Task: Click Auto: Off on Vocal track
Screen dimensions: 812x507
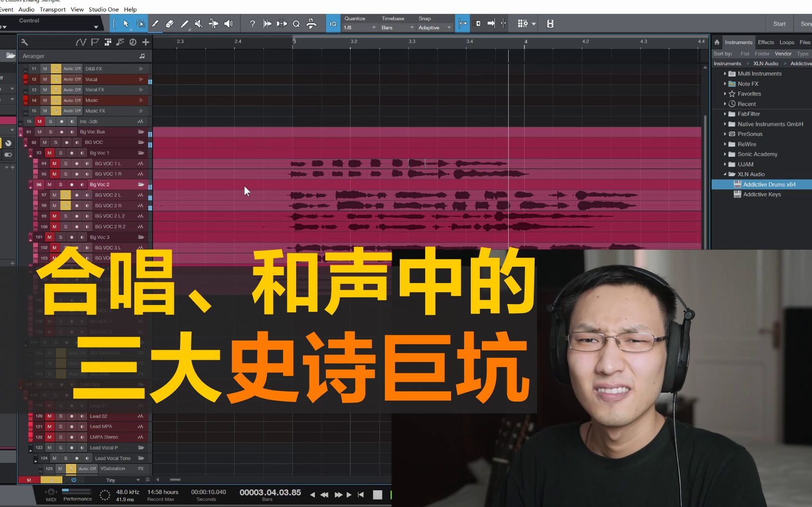Action: point(72,79)
